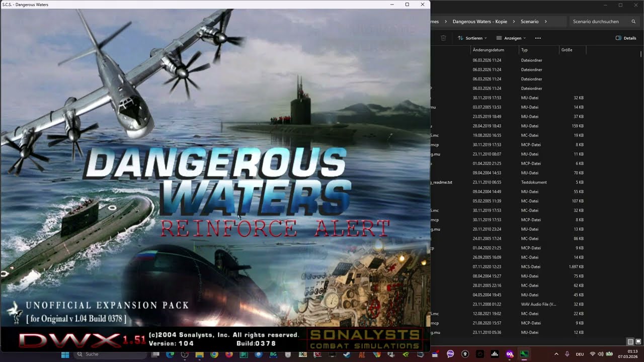Expand chevron after 'Dangerous Waters - Kopie'
The height and width of the screenshot is (362, 644).
[x=514, y=22]
